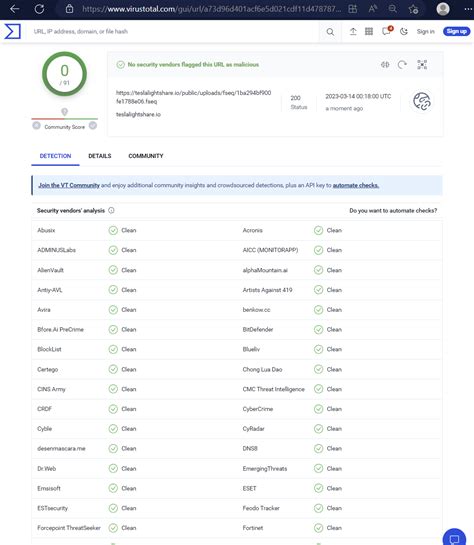Open the graph view icon in summary card
Viewport: 474px width, 545px height.
tap(422, 65)
